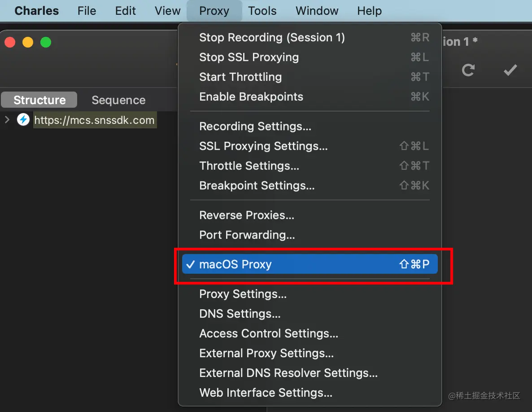Open the Window menu

[x=317, y=11]
